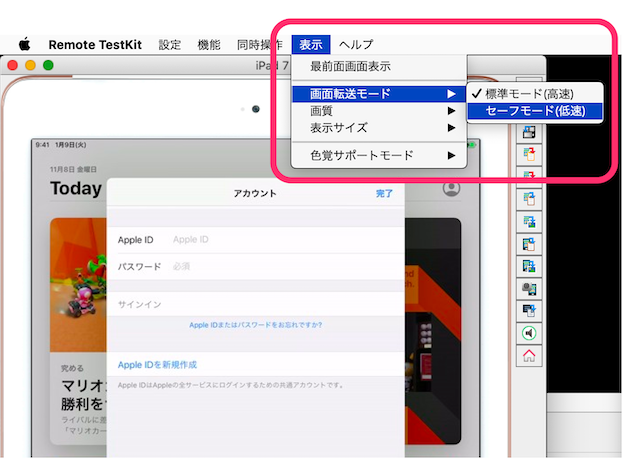Open the ヘルプ menu
Viewport: 640px width, 476px height.
tap(356, 44)
